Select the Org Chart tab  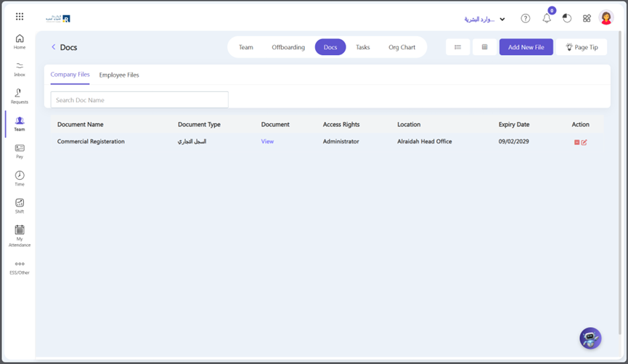(401, 47)
